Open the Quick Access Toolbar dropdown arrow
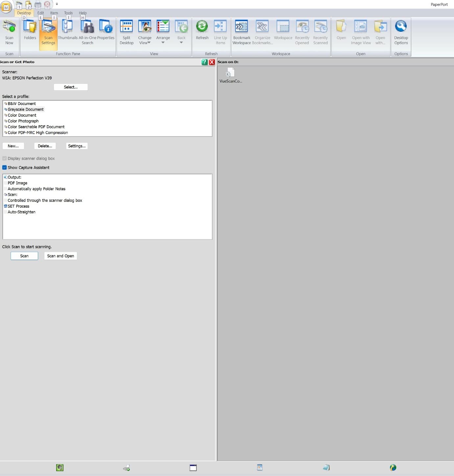Viewport: 454px width, 476px height. click(x=57, y=4)
